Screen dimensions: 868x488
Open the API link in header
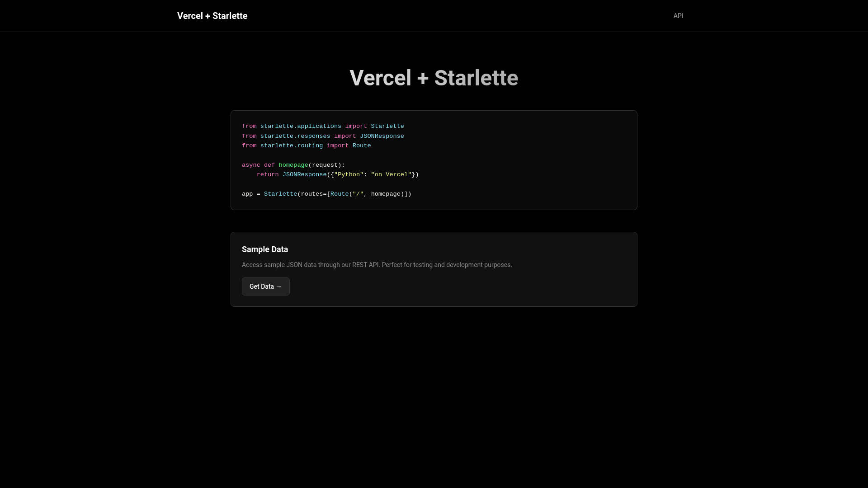(x=678, y=16)
